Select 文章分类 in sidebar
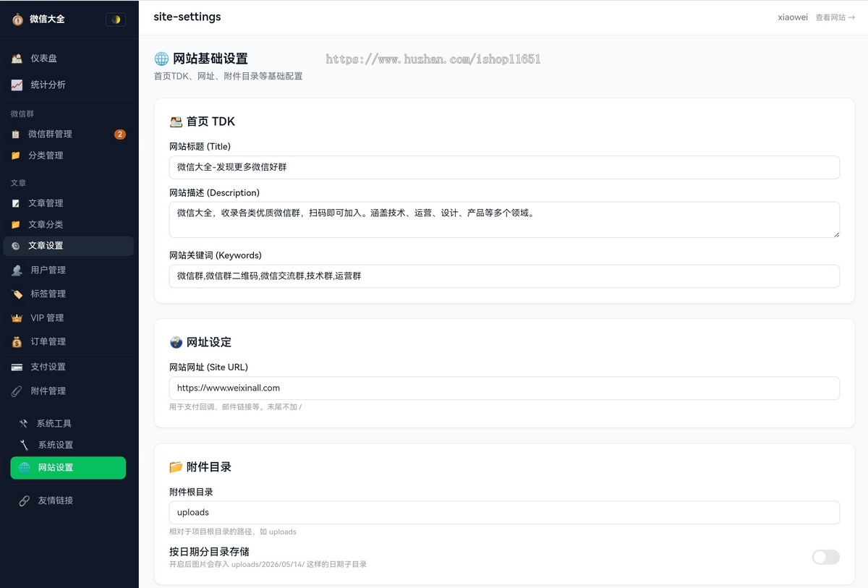Viewport: 868px width, 588px height. pos(68,225)
